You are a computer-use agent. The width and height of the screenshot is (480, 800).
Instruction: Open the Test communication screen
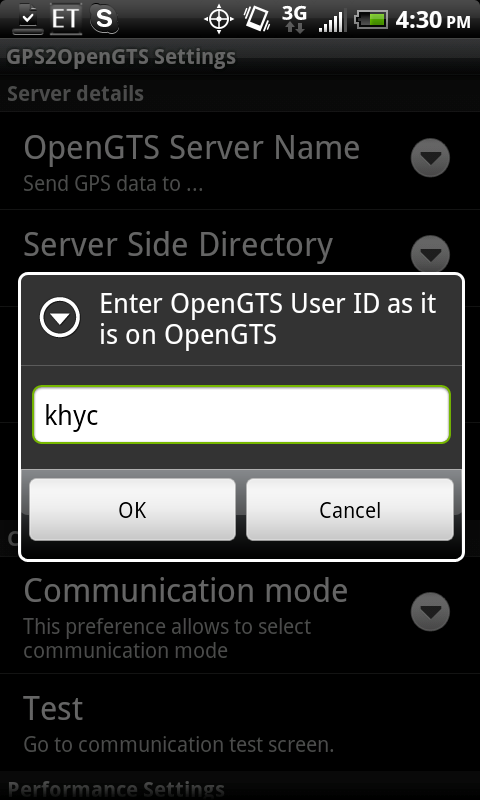click(x=240, y=722)
